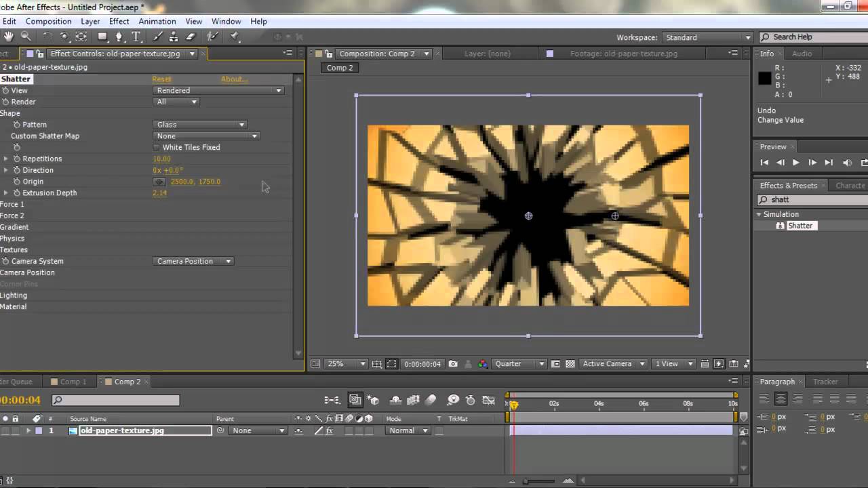Take a snapshot with camera icon
Screen dimensions: 868x488
[453, 364]
